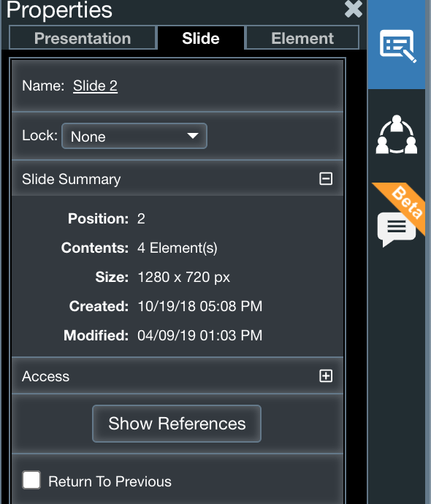The height and width of the screenshot is (504, 431).
Task: Click the Created timestamp value
Action: [199, 306]
